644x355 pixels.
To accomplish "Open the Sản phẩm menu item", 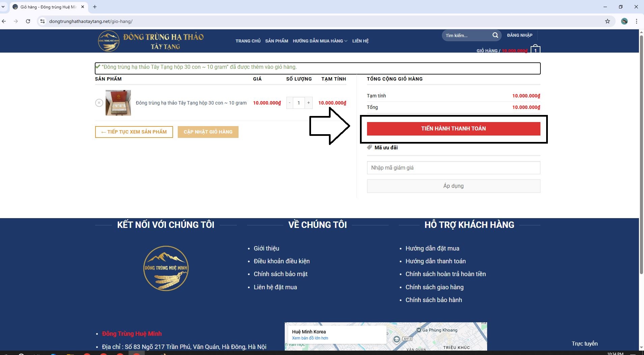I will coord(277,41).
